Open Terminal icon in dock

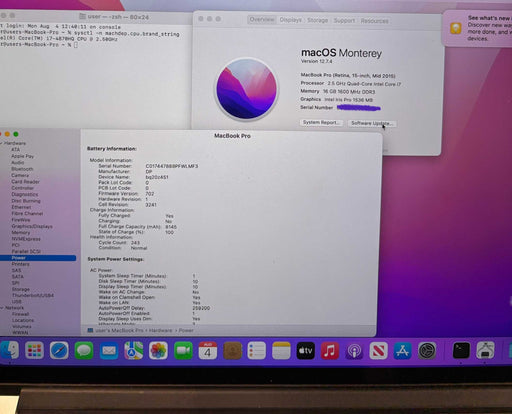pyautogui.click(x=461, y=351)
